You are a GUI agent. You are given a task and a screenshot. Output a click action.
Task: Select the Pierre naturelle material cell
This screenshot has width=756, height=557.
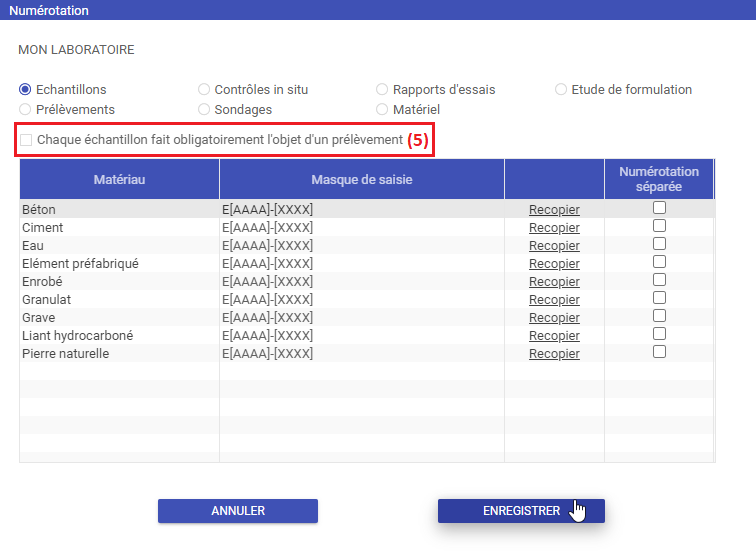(x=119, y=353)
